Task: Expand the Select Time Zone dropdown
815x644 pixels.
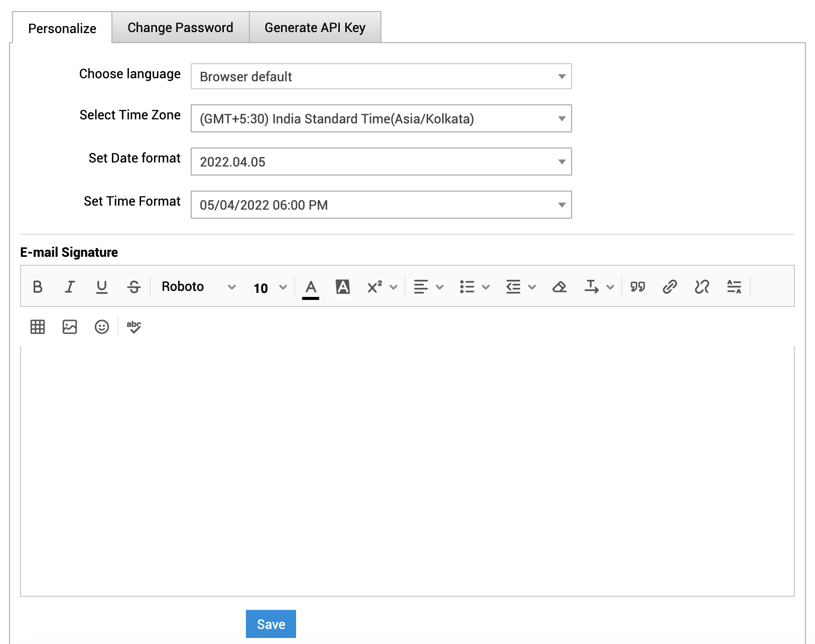Action: [381, 119]
